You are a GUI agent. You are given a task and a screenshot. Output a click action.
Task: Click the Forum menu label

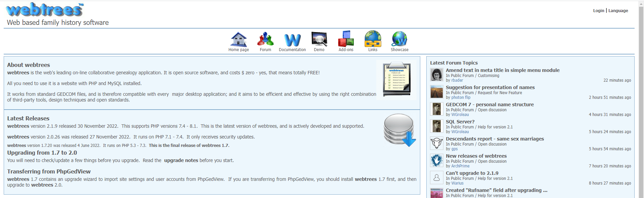[265, 50]
